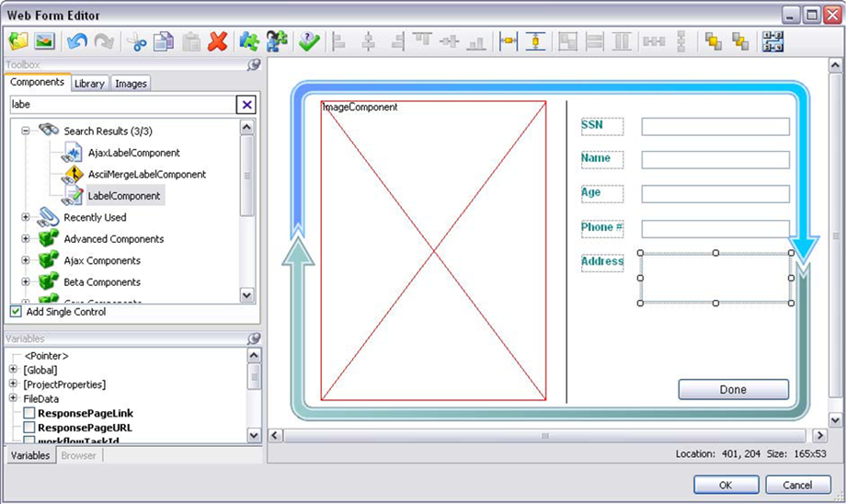
Task: Expand the [ProjectProperties] node
Action: tap(14, 384)
